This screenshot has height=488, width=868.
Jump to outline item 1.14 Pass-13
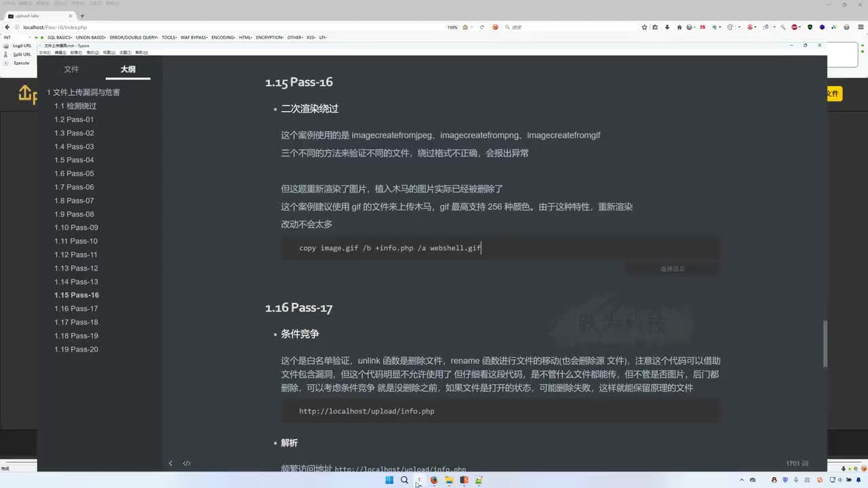pyautogui.click(x=76, y=282)
